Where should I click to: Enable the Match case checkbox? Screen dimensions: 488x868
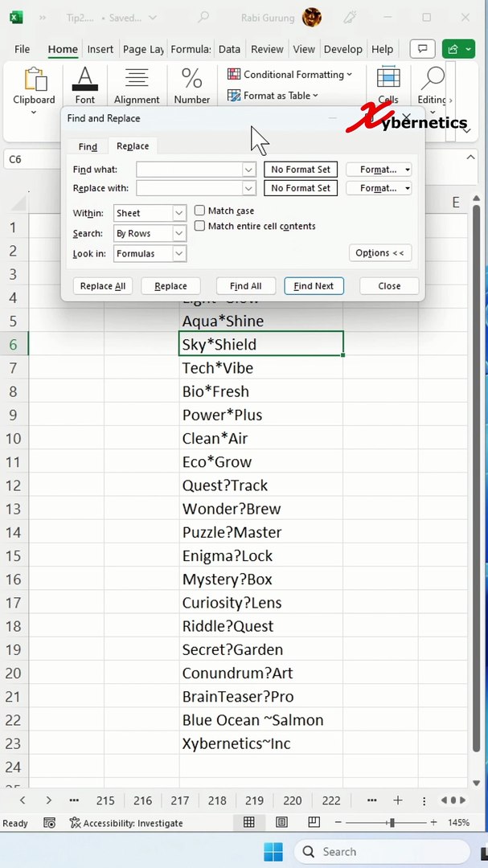pyautogui.click(x=200, y=211)
